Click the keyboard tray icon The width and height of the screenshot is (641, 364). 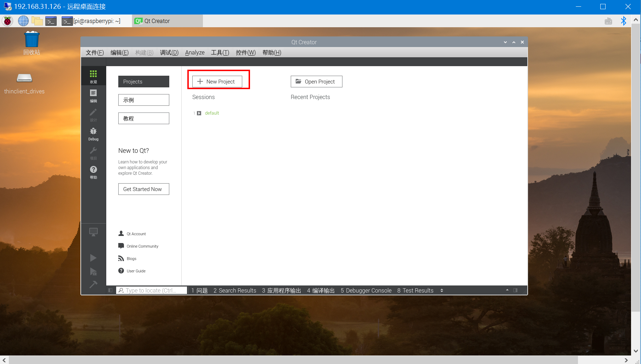(608, 21)
